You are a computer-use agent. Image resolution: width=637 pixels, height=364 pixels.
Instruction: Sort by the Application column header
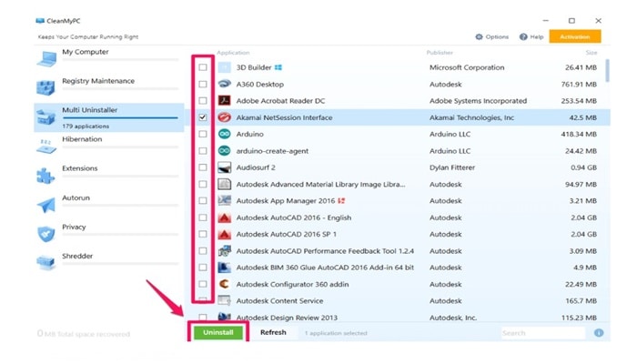[x=233, y=53]
